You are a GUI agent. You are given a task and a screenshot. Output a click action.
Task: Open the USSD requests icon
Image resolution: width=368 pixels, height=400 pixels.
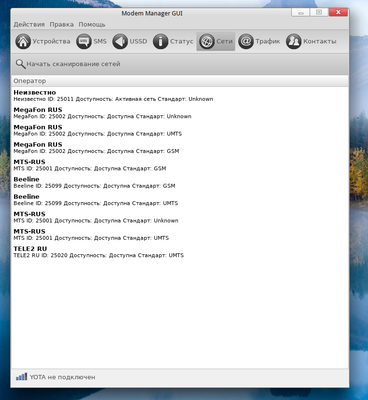(x=120, y=42)
